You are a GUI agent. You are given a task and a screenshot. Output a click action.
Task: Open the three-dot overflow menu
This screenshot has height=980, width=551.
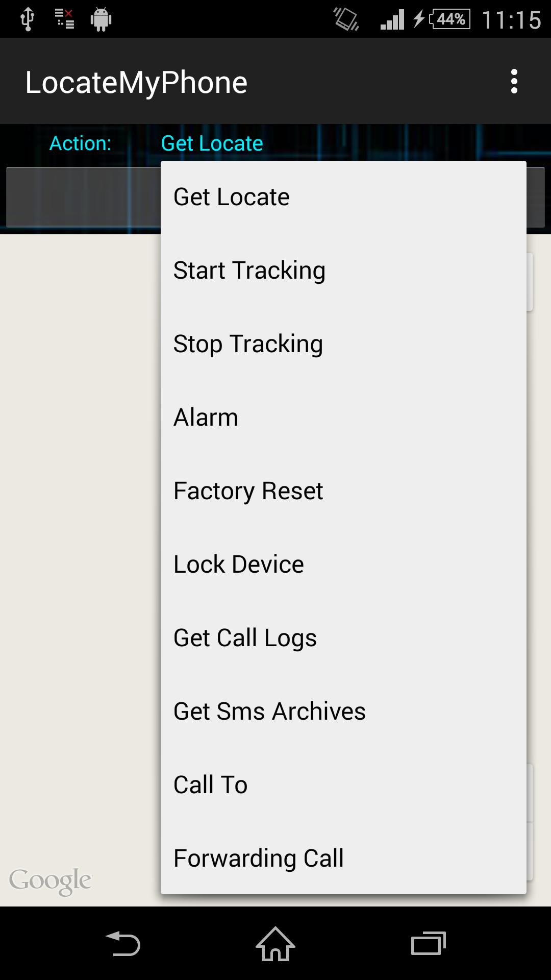(514, 82)
